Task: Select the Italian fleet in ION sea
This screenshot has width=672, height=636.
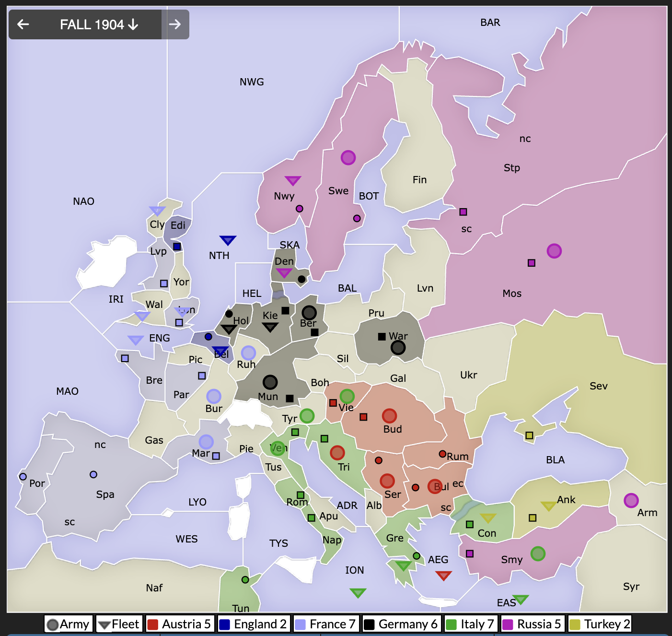Action: pyautogui.click(x=358, y=593)
